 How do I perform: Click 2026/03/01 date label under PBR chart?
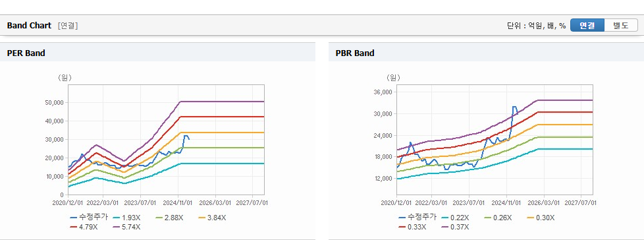(x=544, y=202)
